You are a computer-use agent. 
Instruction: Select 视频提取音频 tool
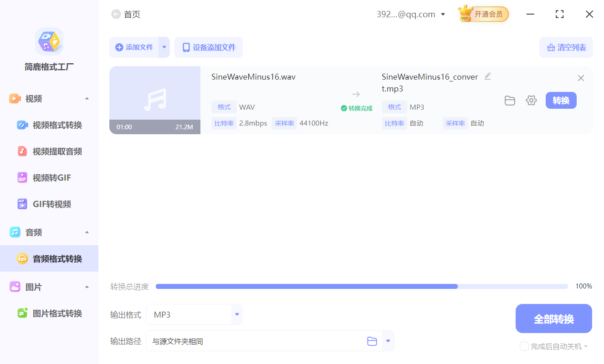(x=49, y=151)
